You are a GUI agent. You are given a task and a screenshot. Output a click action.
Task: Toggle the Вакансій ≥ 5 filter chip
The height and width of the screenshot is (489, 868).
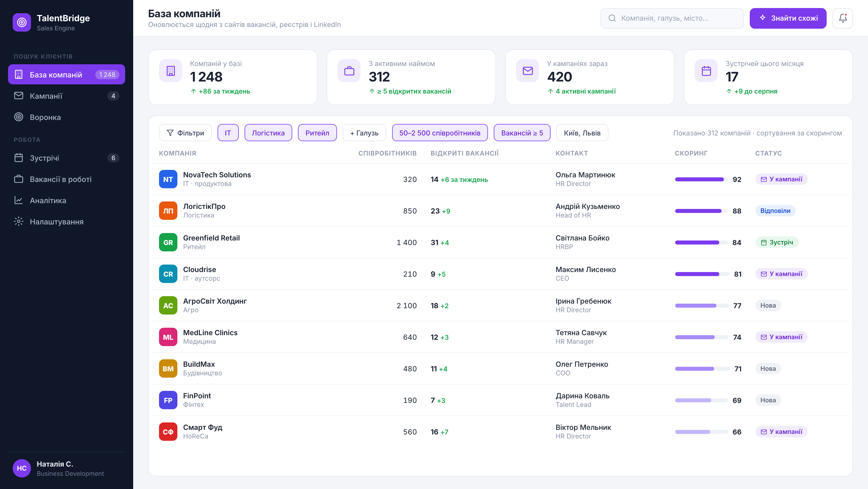(x=522, y=133)
